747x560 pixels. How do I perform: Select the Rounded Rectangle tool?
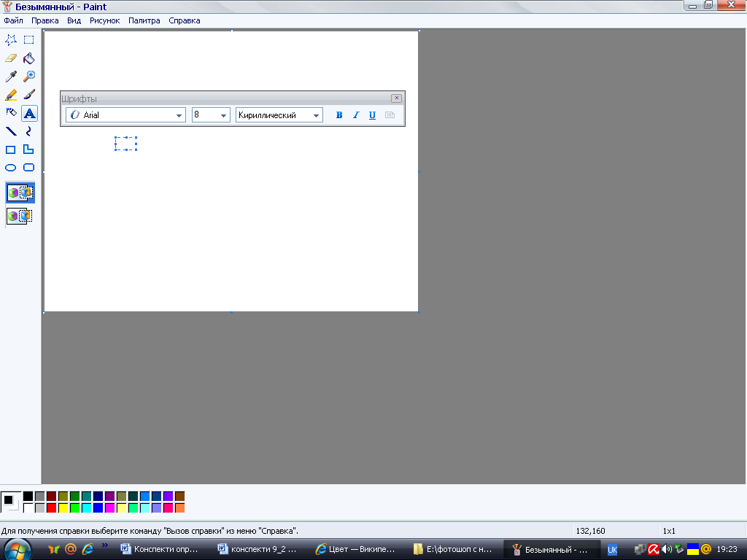click(x=29, y=168)
